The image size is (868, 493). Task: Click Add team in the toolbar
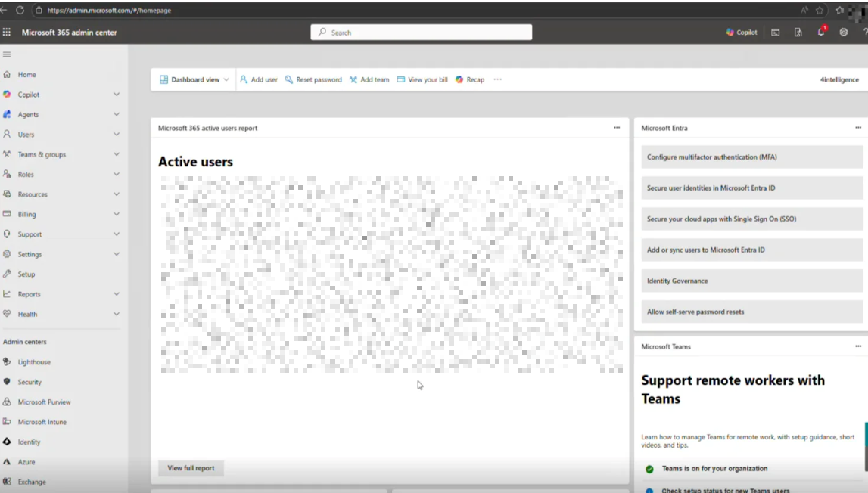point(369,79)
